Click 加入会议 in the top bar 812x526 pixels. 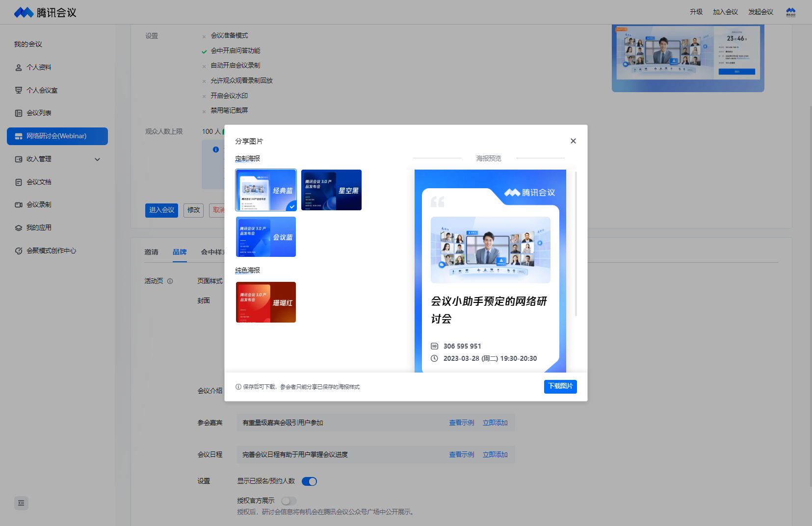(x=725, y=12)
